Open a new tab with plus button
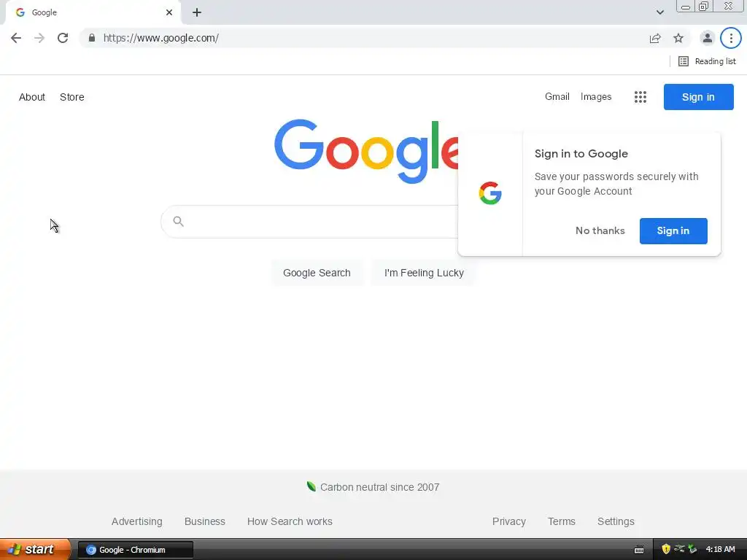Image resolution: width=747 pixels, height=560 pixels. click(197, 12)
